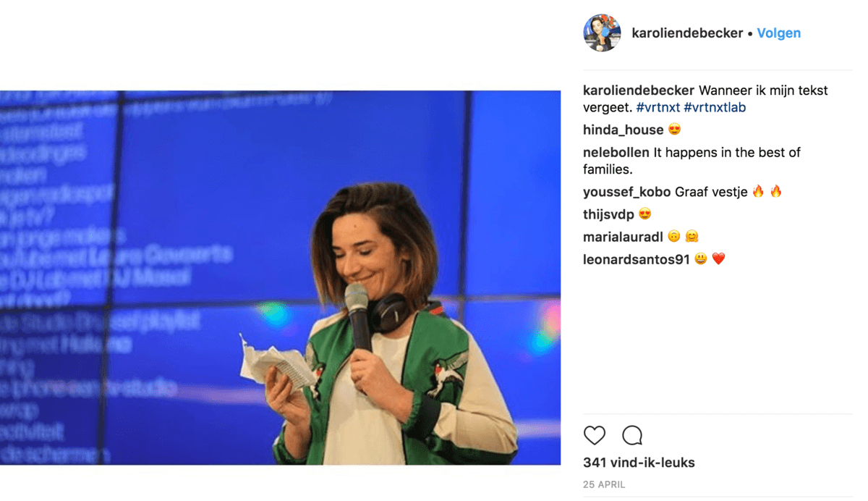The image size is (868, 501).
Task: Select the red heart emoji by leonardsantos91
Action: tap(718, 258)
